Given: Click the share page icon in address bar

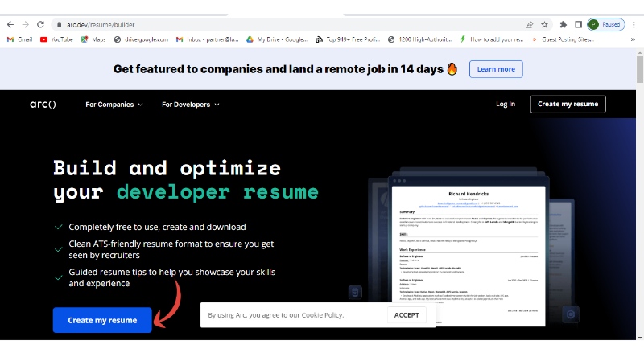Looking at the screenshot, I should pos(528,24).
